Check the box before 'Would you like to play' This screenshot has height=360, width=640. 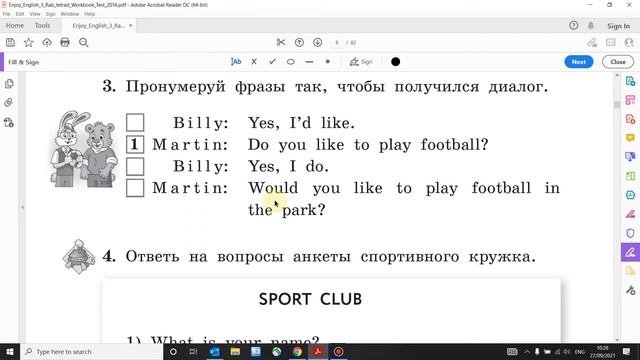pos(135,188)
